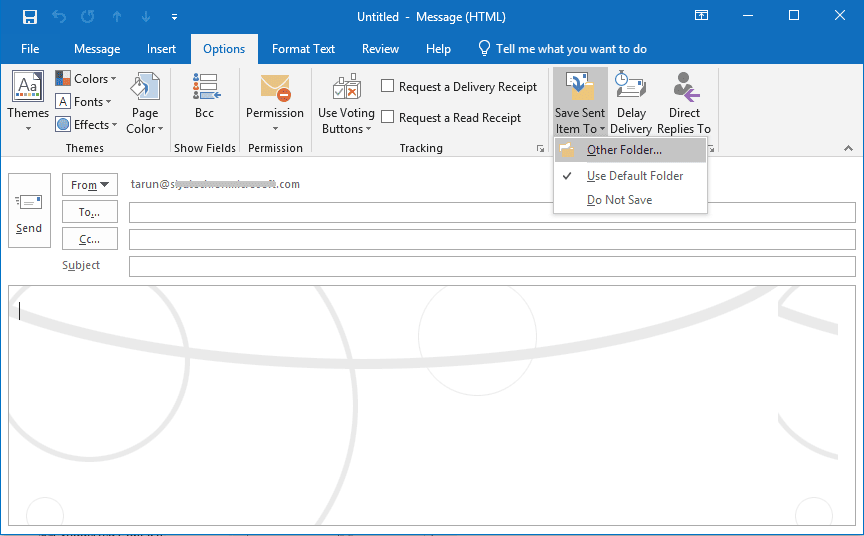Open the Page Color dropdown
Image resolution: width=864 pixels, height=536 pixels.
click(145, 103)
